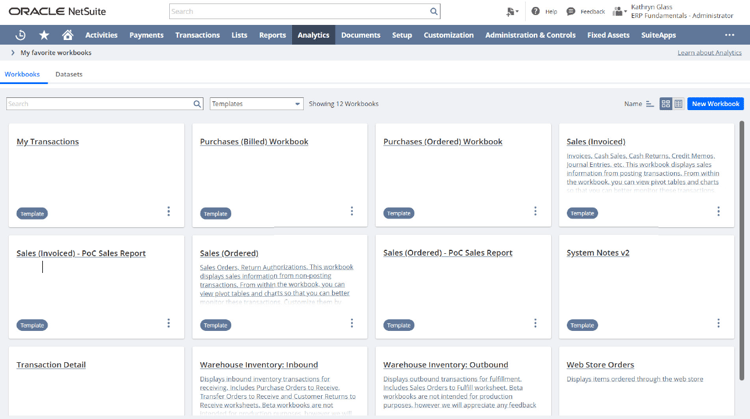
Task: Open Sales (Ordered) - PoC Sales Report options menu
Action: click(535, 323)
